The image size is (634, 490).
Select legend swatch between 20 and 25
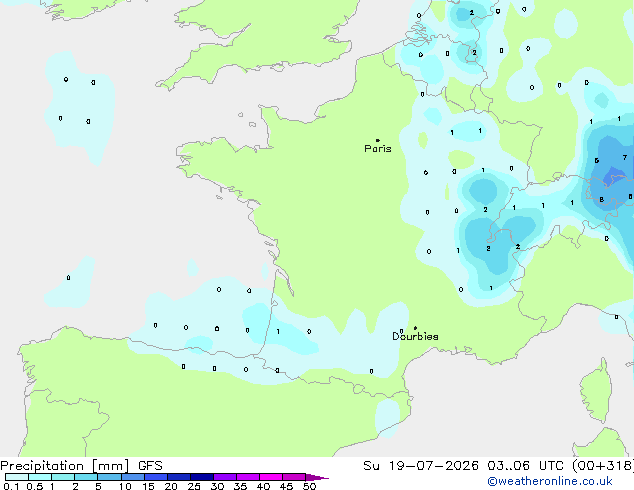179,477
